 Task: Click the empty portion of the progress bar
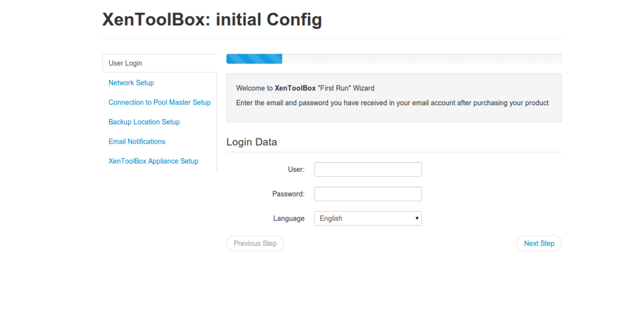(422, 59)
